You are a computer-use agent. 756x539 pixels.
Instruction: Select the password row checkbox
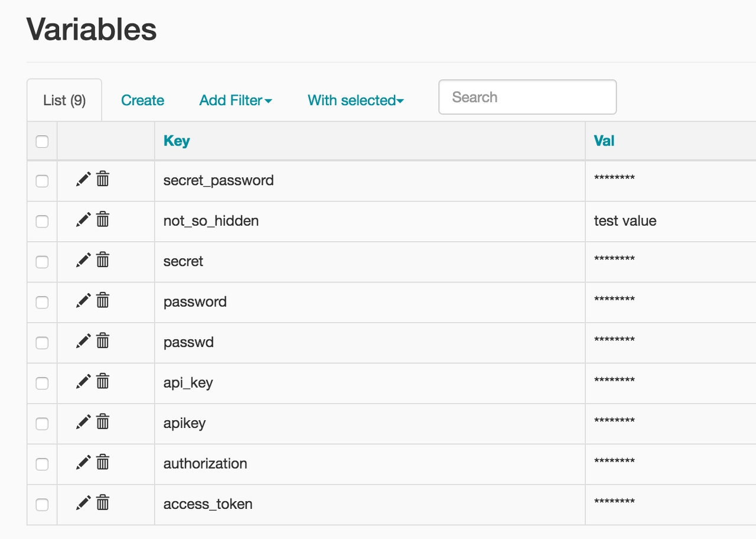pos(42,302)
